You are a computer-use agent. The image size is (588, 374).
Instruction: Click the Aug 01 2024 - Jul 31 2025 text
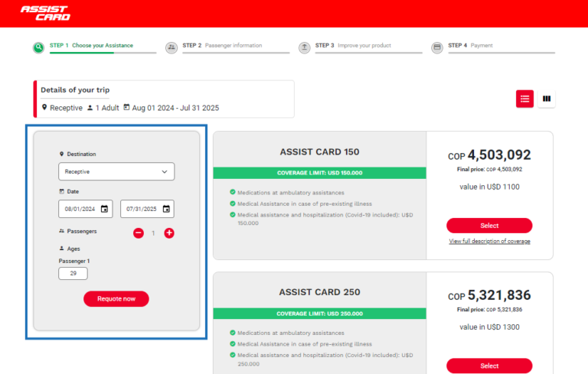coord(175,108)
